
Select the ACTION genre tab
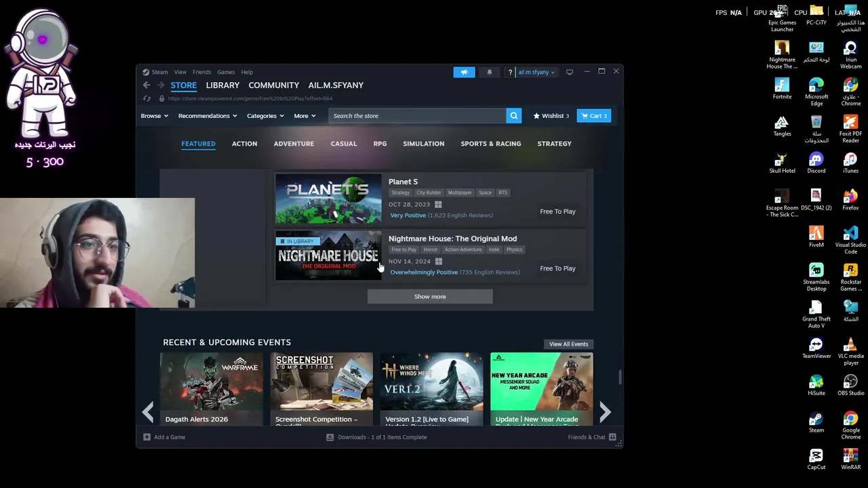point(244,144)
